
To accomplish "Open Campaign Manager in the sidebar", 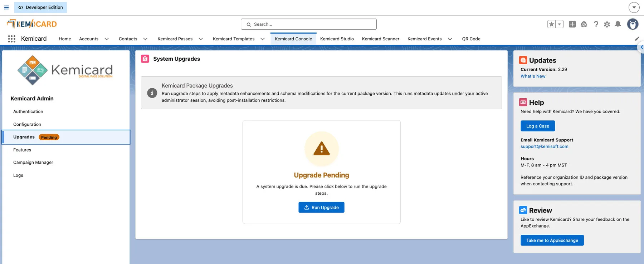I will (x=33, y=163).
